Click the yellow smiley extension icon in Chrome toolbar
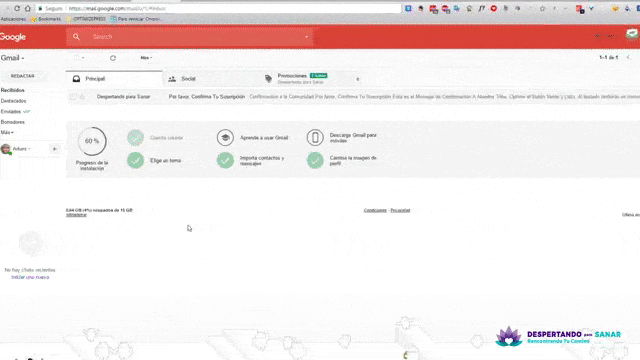 pyautogui.click(x=615, y=8)
